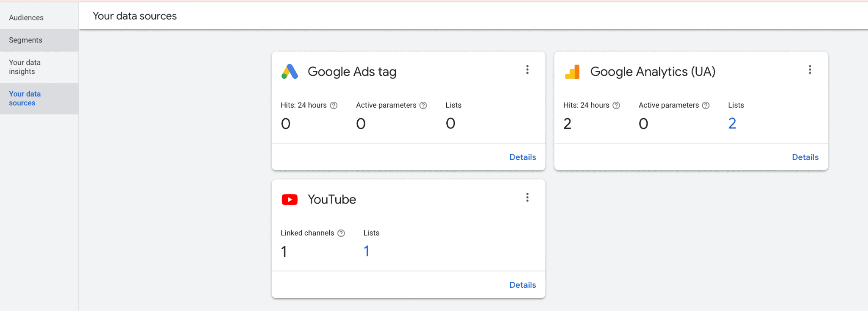Click the Google Analytics Lists count 2
This screenshot has height=311, width=868.
point(732,123)
